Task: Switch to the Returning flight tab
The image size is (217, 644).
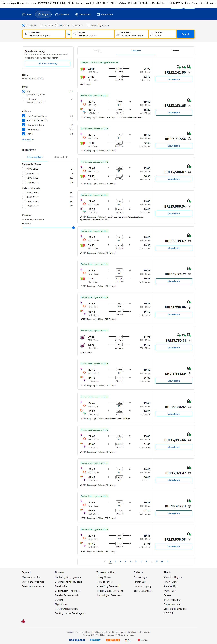Action: (60, 157)
